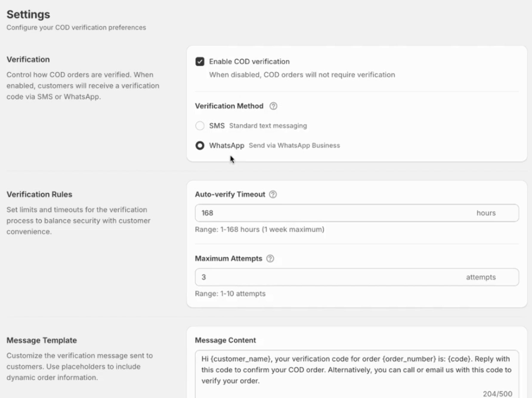Click the Maximum Attempts question mark icon
Image resolution: width=532 pixels, height=398 pixels.
tap(270, 259)
